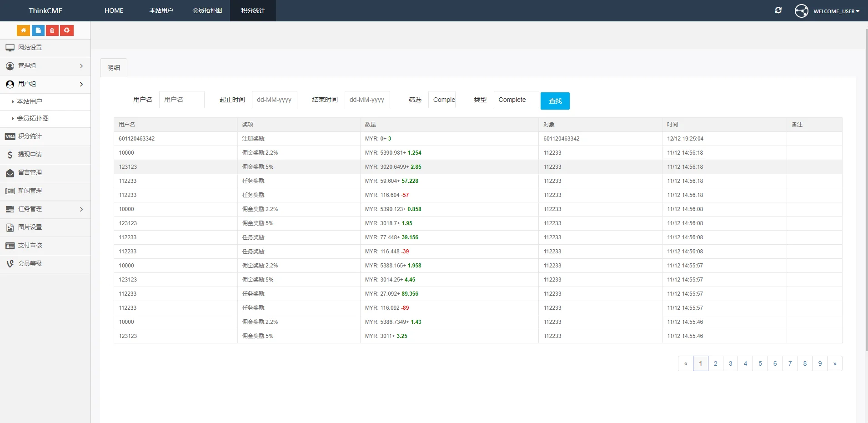Click the red recycle shortcut button
Screen dimensions: 868x423
pyautogui.click(x=67, y=30)
